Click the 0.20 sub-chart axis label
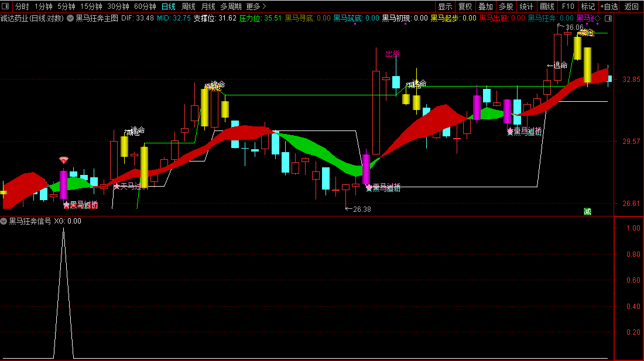The width and height of the screenshot is (644, 361). coord(633,332)
